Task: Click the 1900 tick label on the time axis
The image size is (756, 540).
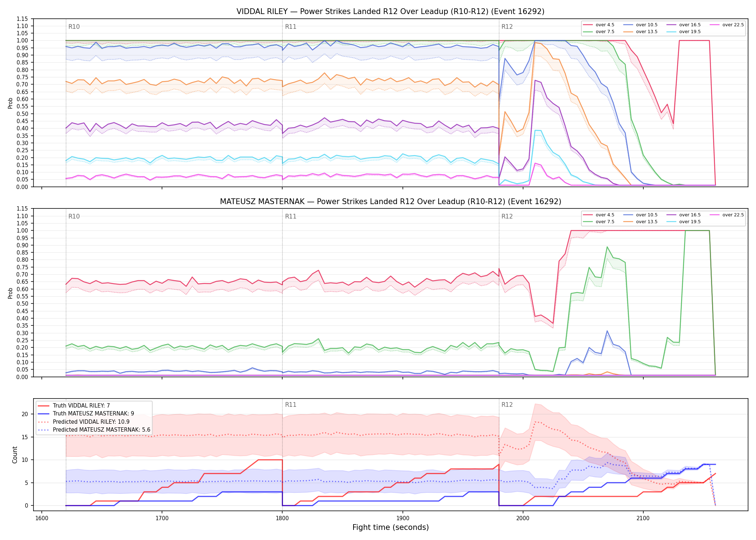Action: click(x=402, y=518)
